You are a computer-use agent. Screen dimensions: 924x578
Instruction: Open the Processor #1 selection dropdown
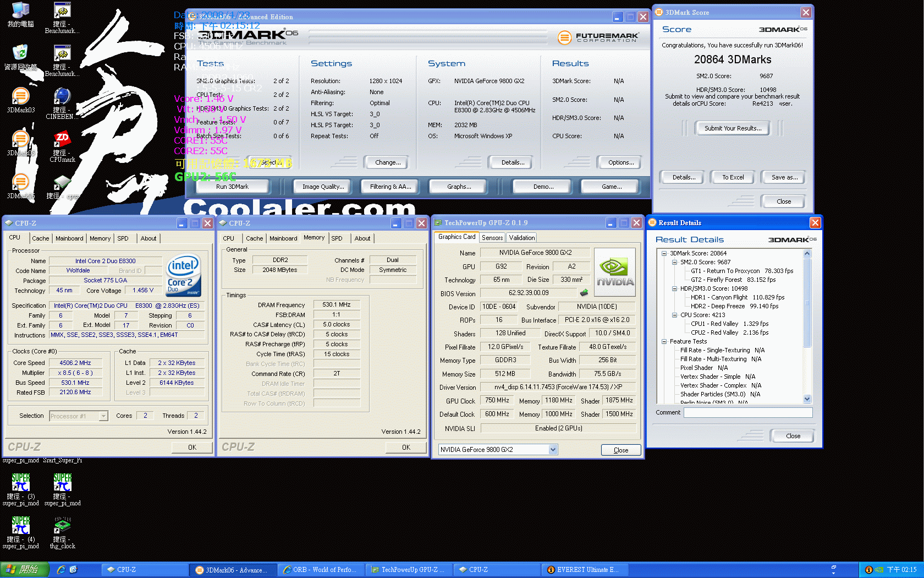103,416
